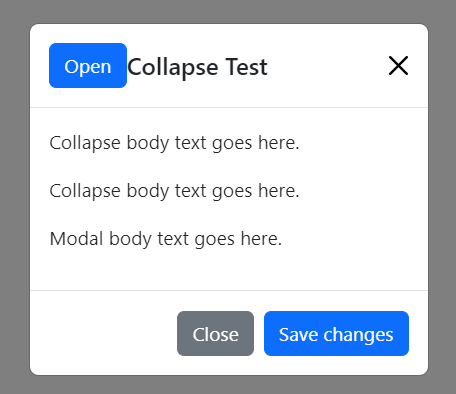Dismiss the modal with the X icon
Viewport: 456px width, 394px height.
click(398, 66)
